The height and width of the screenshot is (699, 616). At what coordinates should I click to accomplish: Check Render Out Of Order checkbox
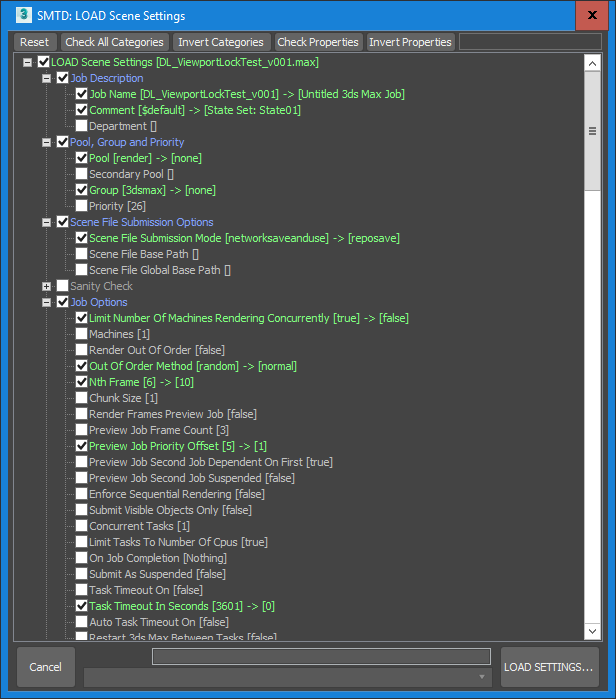(x=82, y=350)
